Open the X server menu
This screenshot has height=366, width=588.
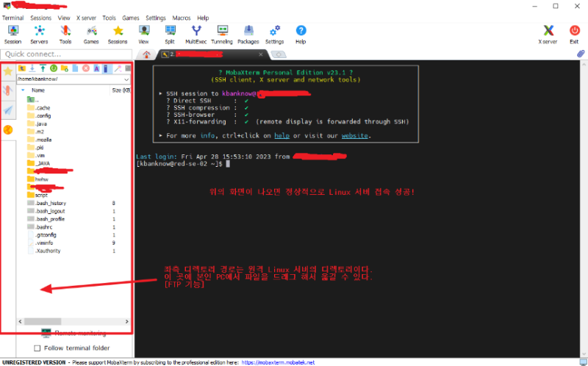pos(86,18)
